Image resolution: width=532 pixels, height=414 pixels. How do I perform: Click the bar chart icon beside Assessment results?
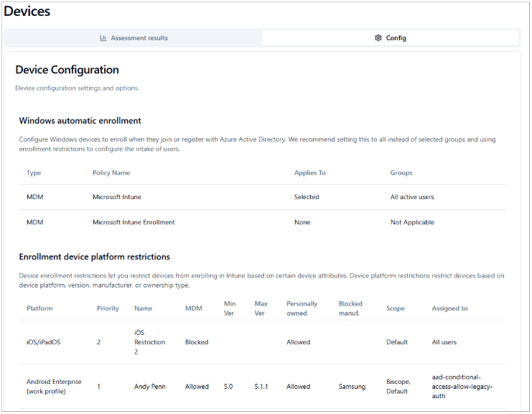[103, 38]
